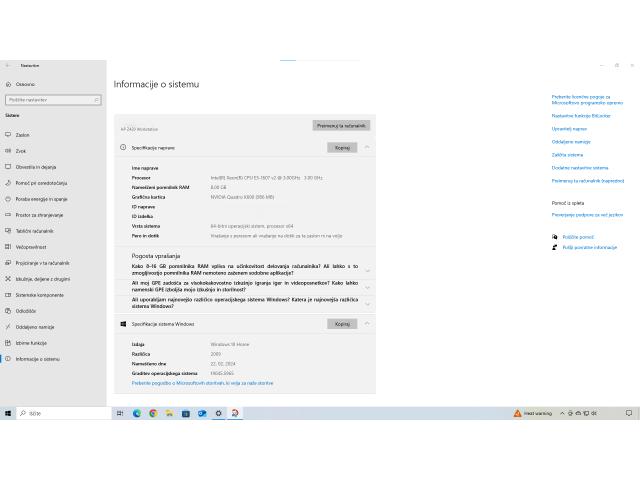
Task: Open Poraba energije in spanje settings
Action: (x=41, y=199)
